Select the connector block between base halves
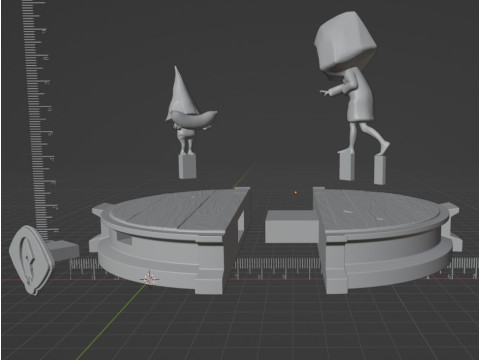The width and height of the screenshot is (480, 360). 291,226
